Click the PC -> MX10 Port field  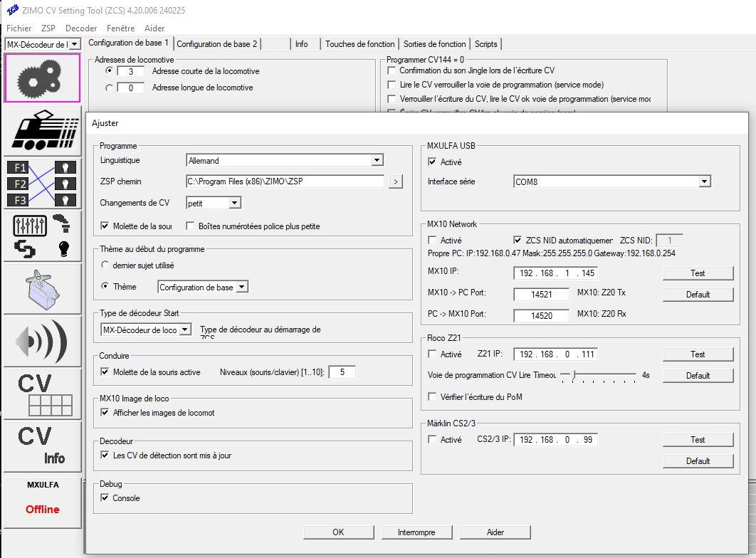coord(542,315)
